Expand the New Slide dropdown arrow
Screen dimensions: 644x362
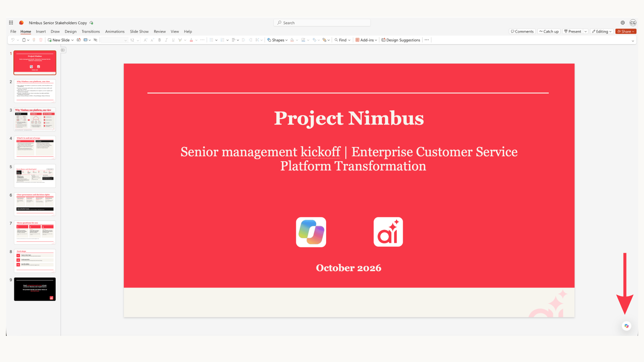[x=72, y=40]
